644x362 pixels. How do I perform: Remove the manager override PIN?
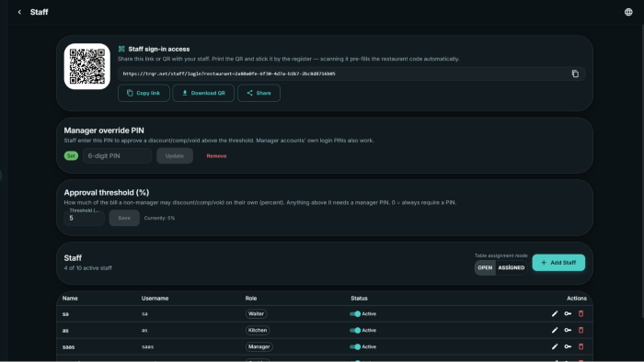point(216,156)
